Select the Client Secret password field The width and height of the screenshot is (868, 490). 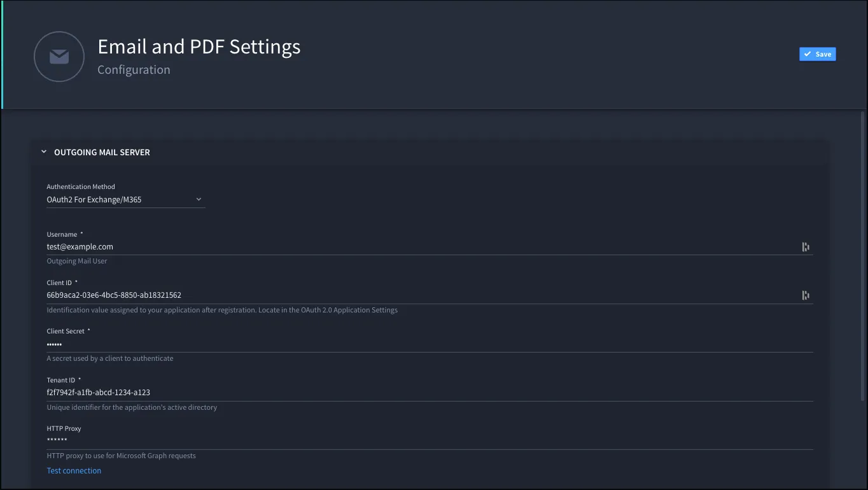(430, 344)
